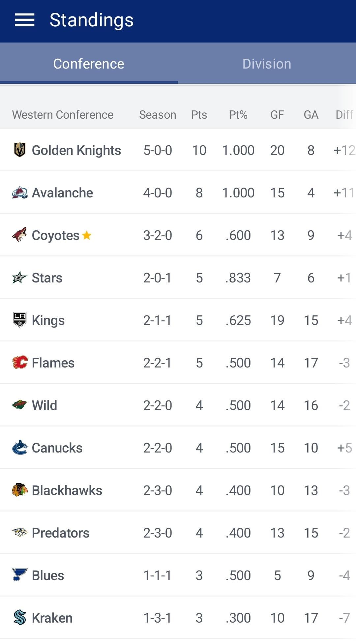Open the Blues team name
The width and height of the screenshot is (356, 644).
(48, 575)
